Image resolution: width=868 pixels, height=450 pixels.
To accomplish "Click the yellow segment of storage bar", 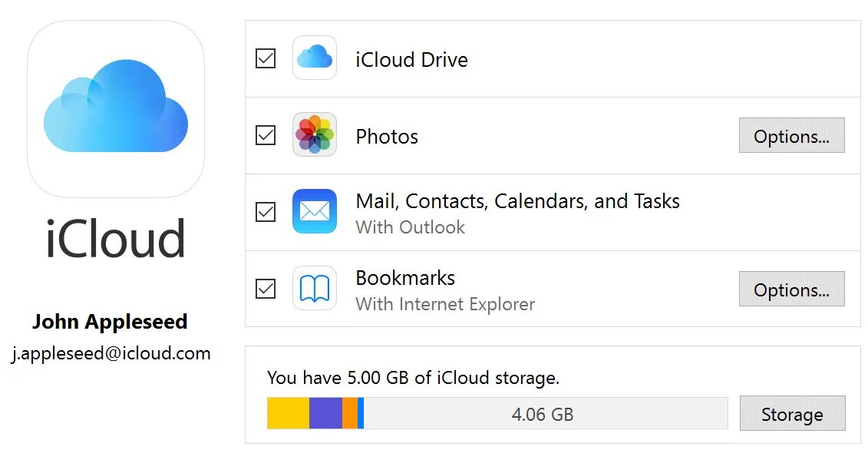I will [x=288, y=413].
